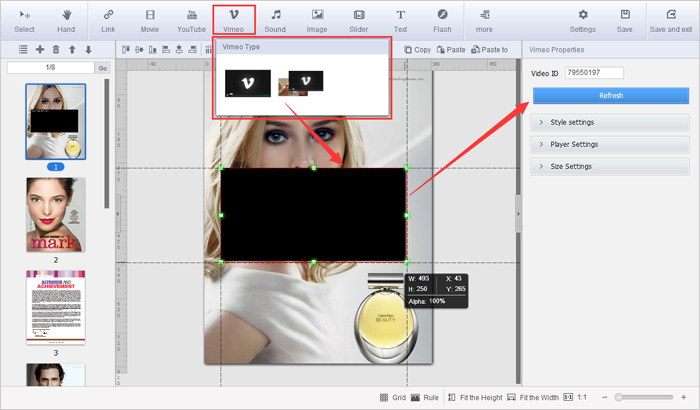Add a new page with plus icon
The height and width of the screenshot is (410, 700).
click(x=40, y=50)
